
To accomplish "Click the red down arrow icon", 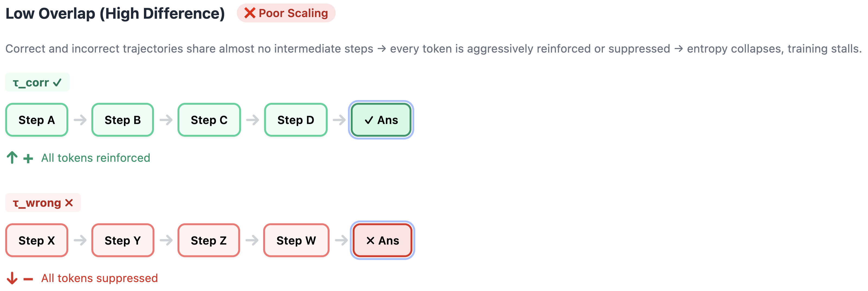I will (x=12, y=278).
